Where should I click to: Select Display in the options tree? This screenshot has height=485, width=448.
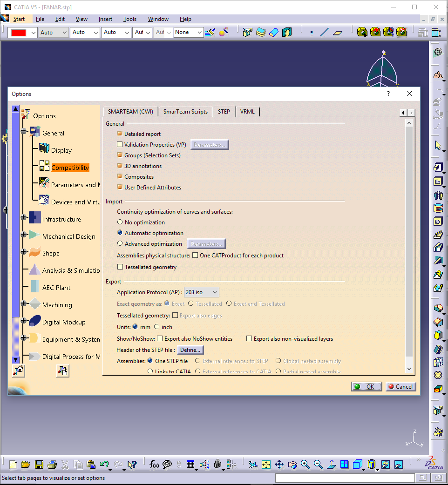pos(61,150)
